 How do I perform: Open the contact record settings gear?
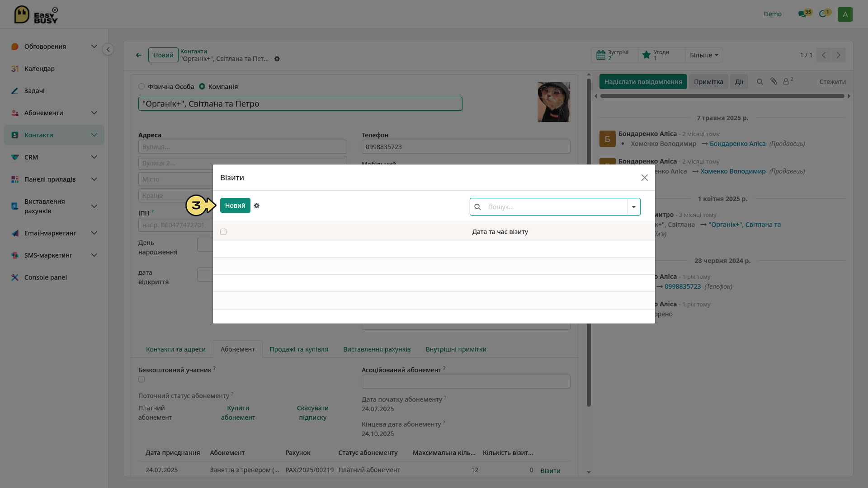coord(277,59)
